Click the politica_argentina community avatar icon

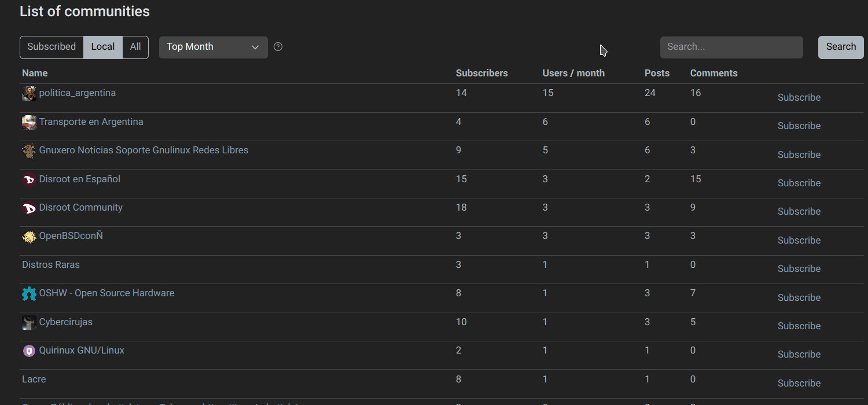coord(29,94)
